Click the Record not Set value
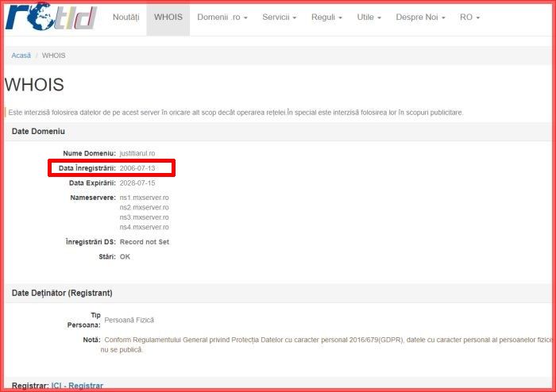This screenshot has height=392, width=556. [145, 242]
